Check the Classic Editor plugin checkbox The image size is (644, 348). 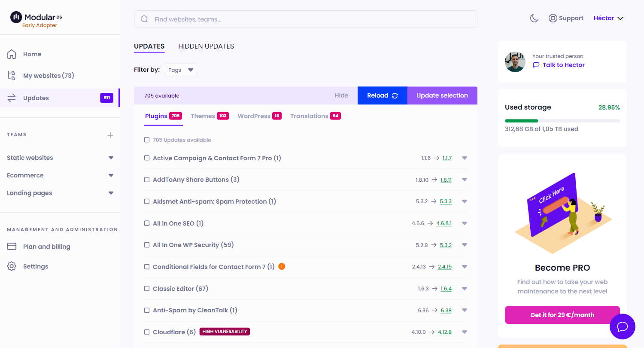tap(147, 289)
